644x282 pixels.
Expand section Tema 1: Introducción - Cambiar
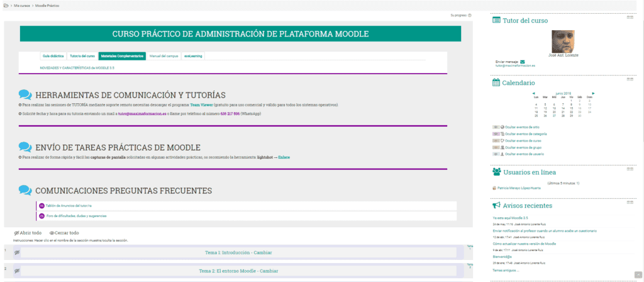coord(238,252)
